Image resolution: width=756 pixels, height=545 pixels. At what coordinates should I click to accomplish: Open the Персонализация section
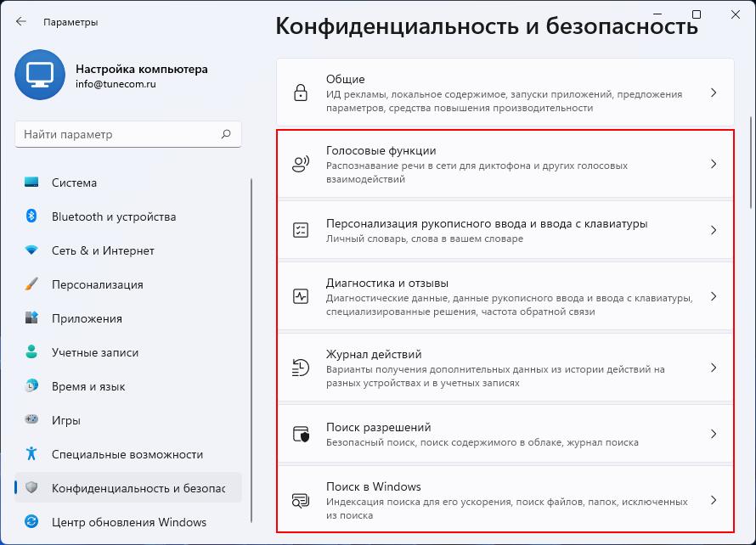128,284
